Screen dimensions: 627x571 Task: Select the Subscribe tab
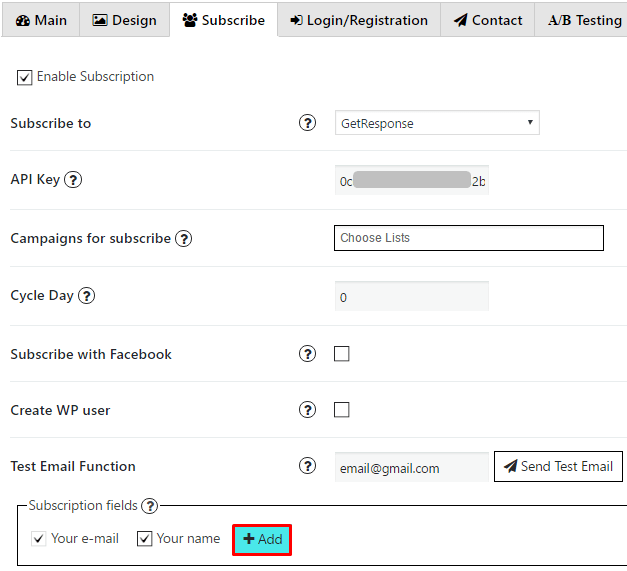224,20
